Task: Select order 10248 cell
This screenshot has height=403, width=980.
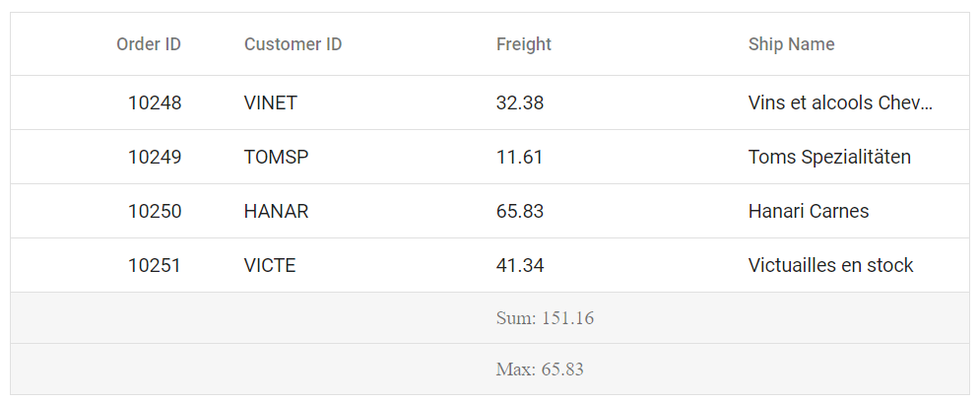Action: point(155,102)
